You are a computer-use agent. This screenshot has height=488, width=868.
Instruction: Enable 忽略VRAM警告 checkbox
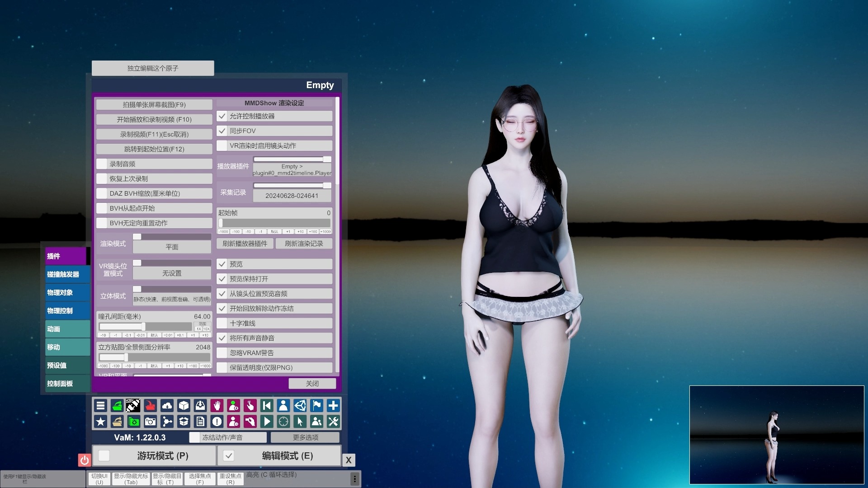[222, 353]
